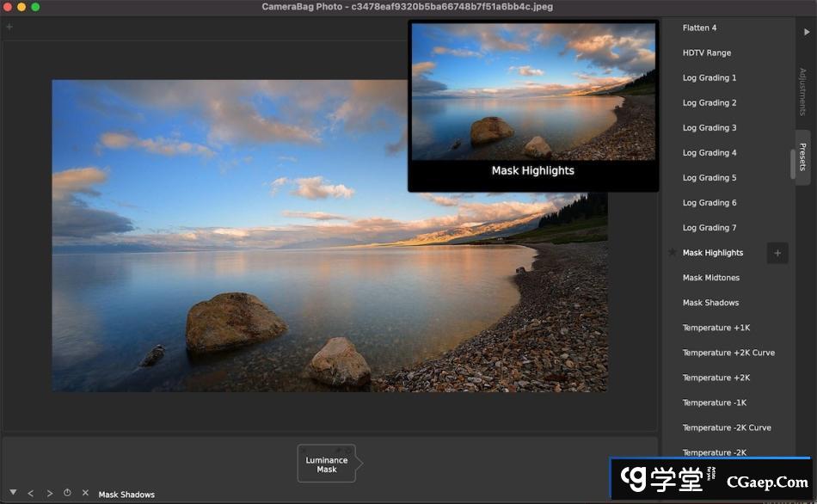The height and width of the screenshot is (504, 817).
Task: Collapse the bottom tray with the down triangle
Action: coord(13,493)
